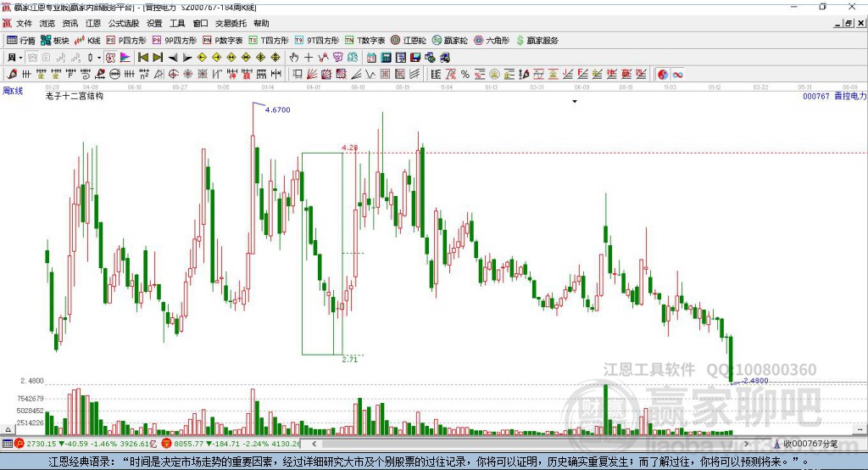Click the 晋控电力 stock name label
The image size is (868, 470).
click(x=850, y=96)
